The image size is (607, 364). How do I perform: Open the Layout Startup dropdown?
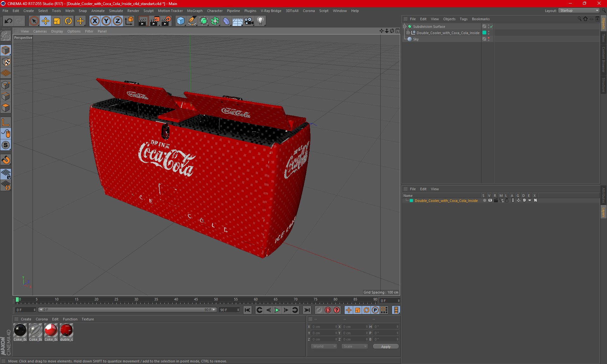pos(579,10)
